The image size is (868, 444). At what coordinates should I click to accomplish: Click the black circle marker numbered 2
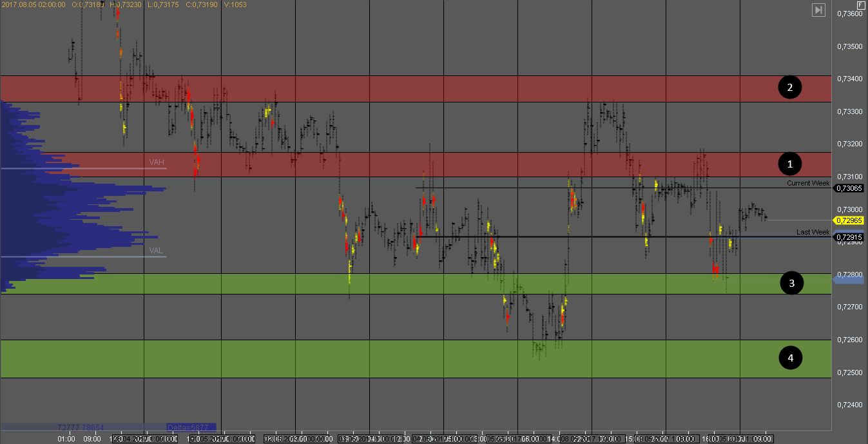click(x=789, y=87)
